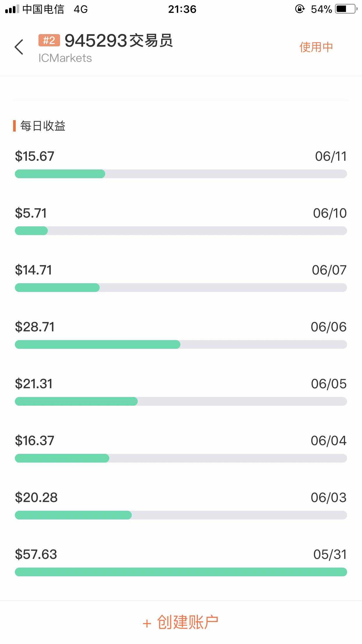Tap the battery icon in status bar
The image size is (362, 644).
346,9
